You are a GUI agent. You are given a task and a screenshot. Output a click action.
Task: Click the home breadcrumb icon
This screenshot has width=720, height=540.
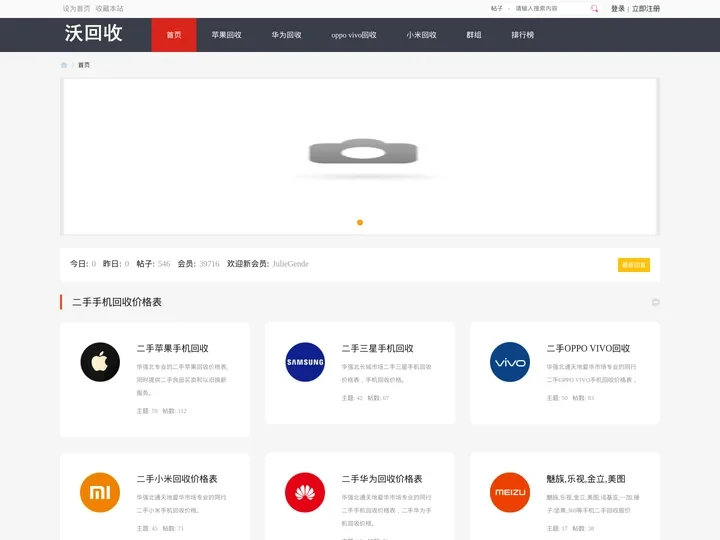point(64,65)
